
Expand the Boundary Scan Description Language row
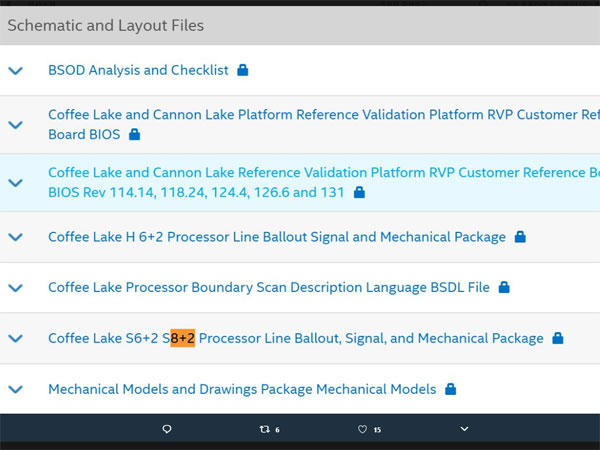(x=16, y=288)
